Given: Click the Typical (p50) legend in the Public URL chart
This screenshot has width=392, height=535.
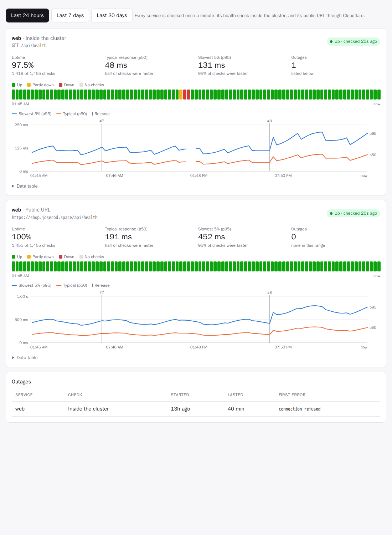Looking at the screenshot, I should point(72,285).
